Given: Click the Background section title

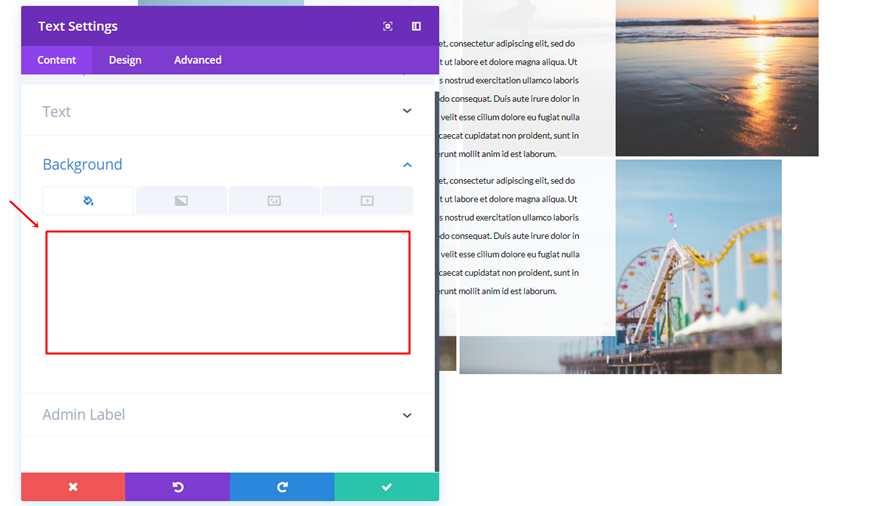Looking at the screenshot, I should [x=82, y=164].
